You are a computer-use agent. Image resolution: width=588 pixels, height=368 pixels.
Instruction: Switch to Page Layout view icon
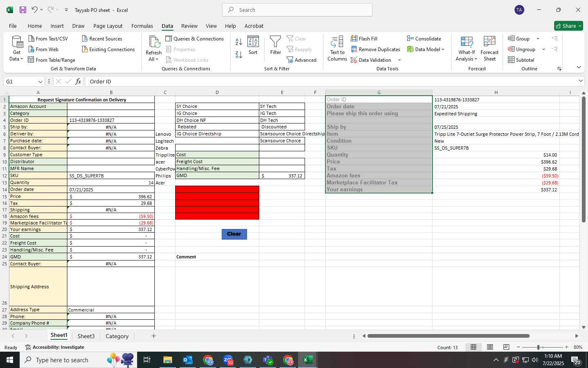point(490,347)
